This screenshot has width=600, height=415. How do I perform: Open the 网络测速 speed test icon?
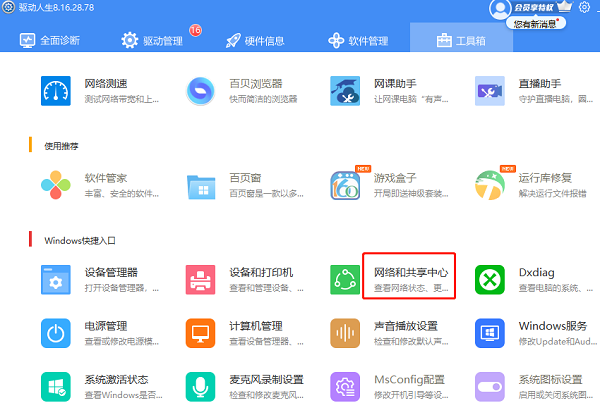point(55,91)
